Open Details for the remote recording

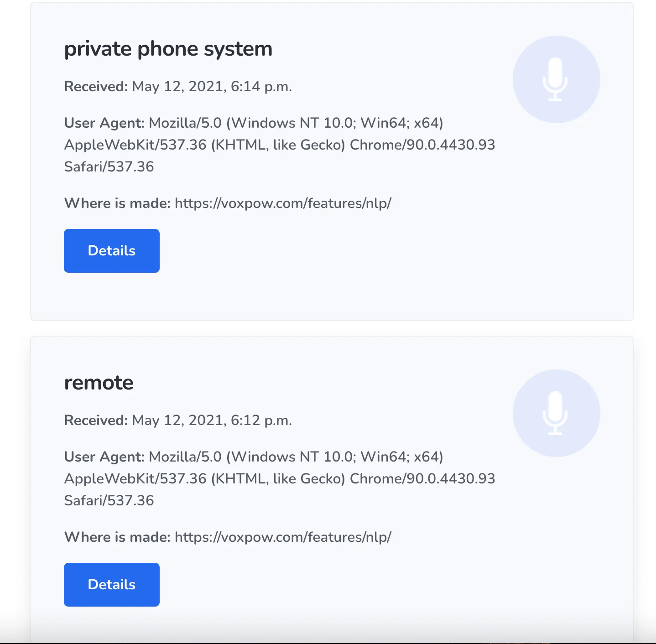(112, 585)
